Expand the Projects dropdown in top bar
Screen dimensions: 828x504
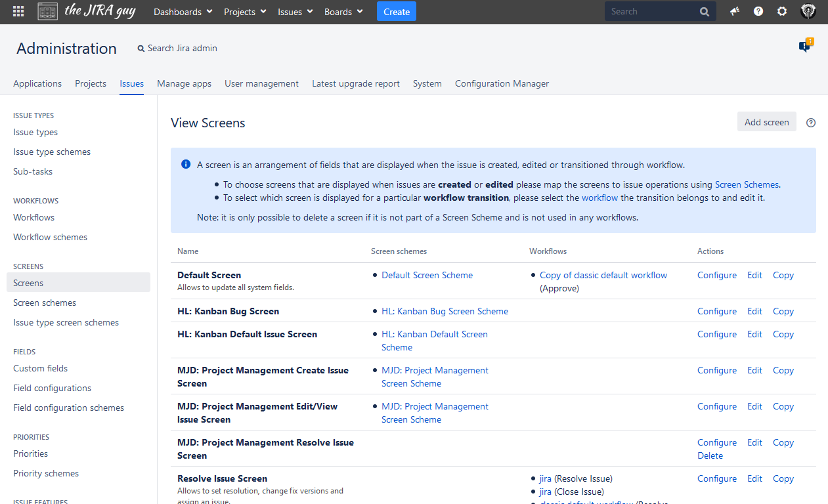(245, 12)
